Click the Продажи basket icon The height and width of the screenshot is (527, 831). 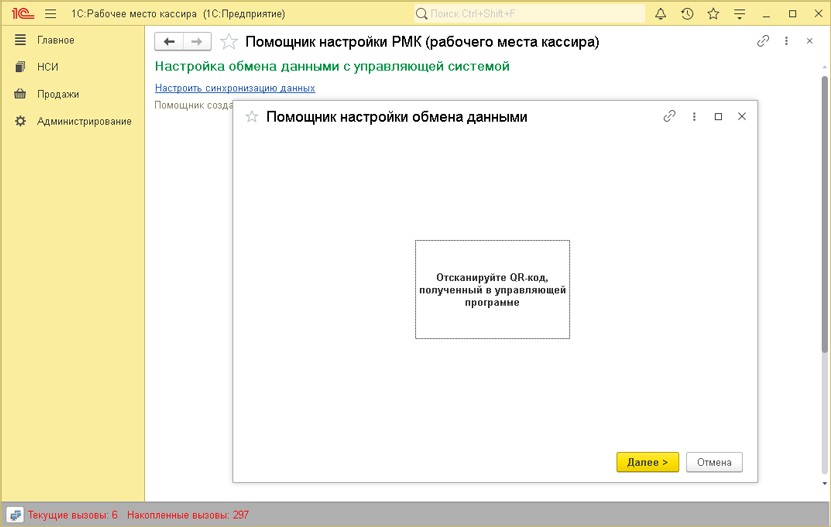pyautogui.click(x=20, y=94)
